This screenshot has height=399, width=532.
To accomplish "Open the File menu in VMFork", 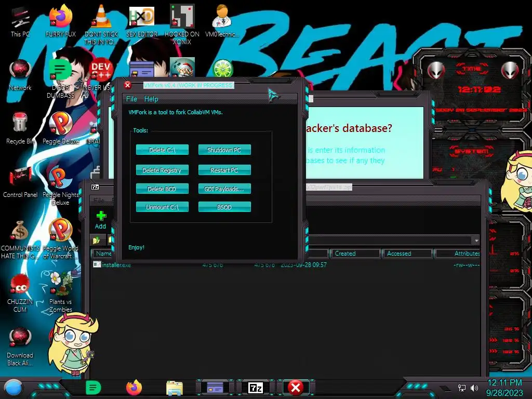I will pyautogui.click(x=131, y=99).
